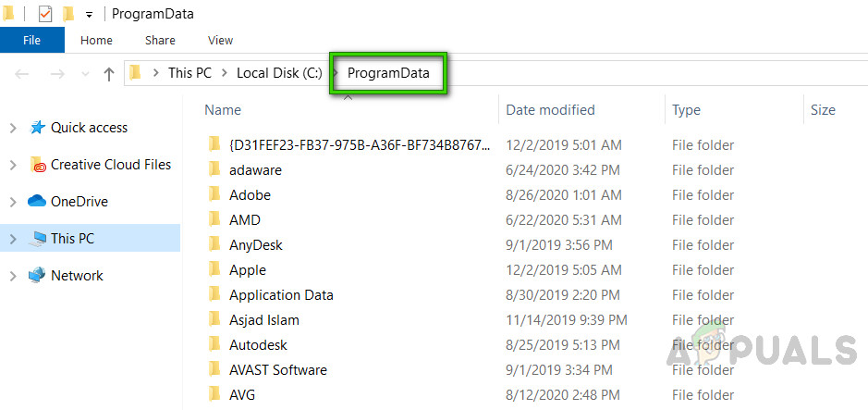This screenshot has height=410, width=868.
Task: Click date 11/14/2019 9:39 PM cell
Action: [x=567, y=319]
